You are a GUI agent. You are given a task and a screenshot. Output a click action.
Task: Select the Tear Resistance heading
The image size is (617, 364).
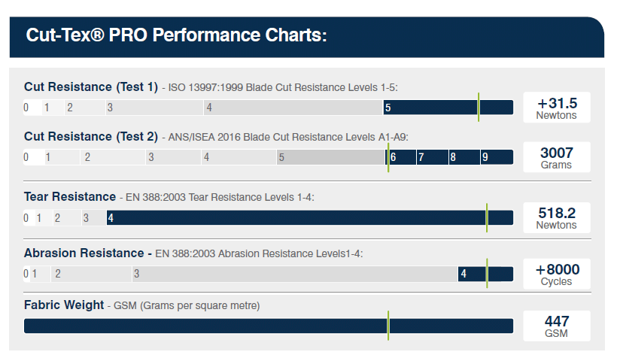click(70, 197)
